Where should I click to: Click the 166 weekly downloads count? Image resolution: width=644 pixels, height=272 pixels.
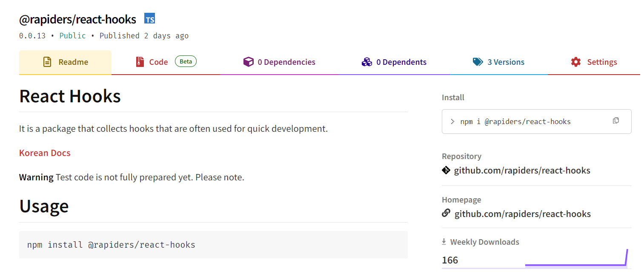click(450, 260)
